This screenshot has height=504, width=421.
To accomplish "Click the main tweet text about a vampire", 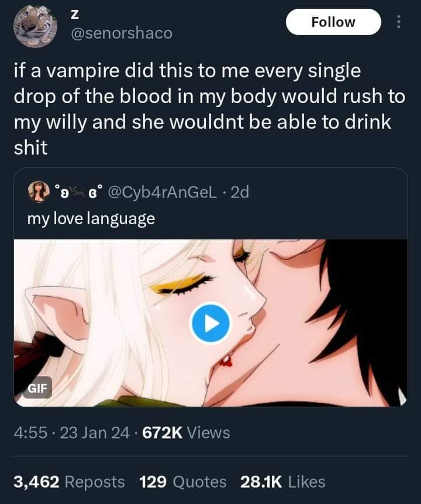I will coord(209,109).
